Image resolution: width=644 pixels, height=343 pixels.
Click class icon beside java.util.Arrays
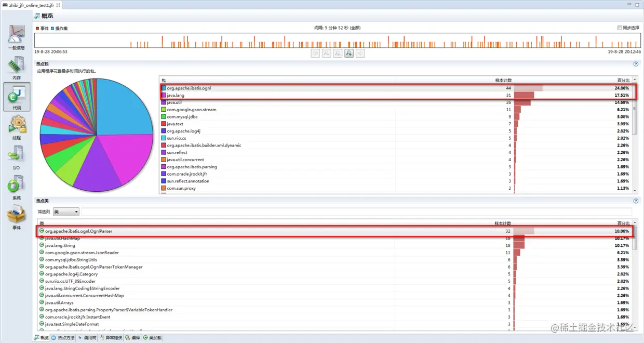tap(42, 302)
